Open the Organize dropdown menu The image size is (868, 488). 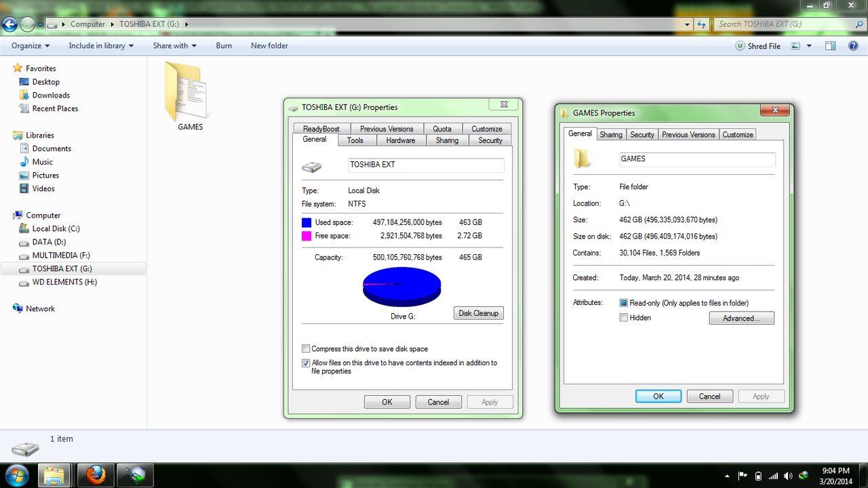coord(31,46)
